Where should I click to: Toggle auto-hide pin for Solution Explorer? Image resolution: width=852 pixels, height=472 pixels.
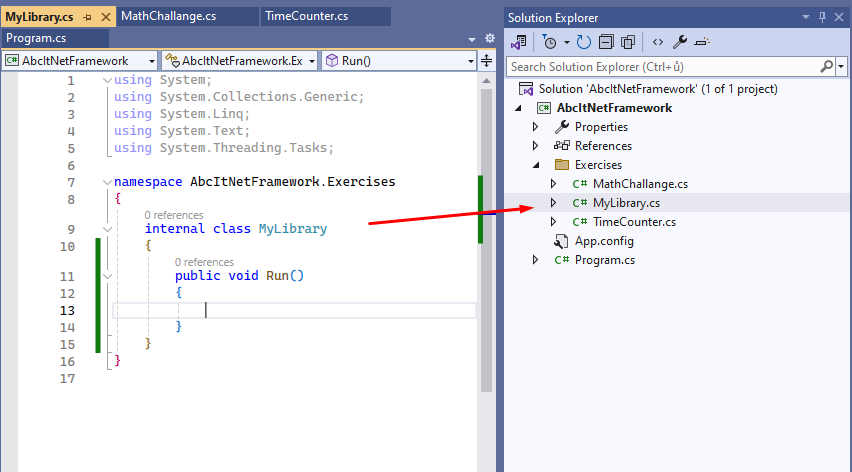click(822, 17)
